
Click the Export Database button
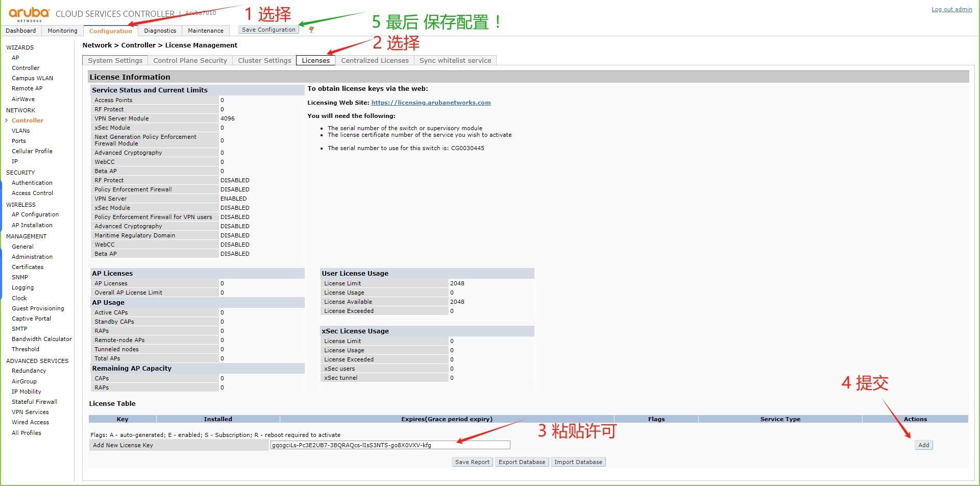522,462
